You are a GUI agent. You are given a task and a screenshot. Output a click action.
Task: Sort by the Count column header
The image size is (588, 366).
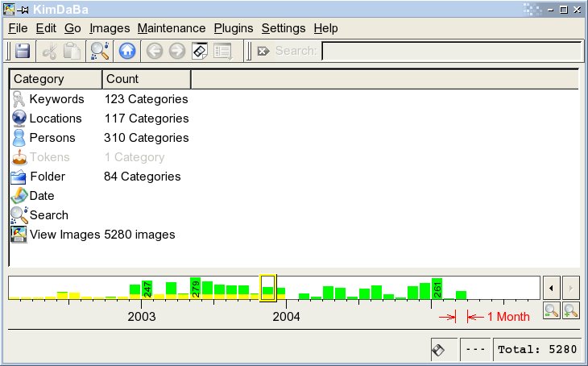pyautogui.click(x=147, y=79)
